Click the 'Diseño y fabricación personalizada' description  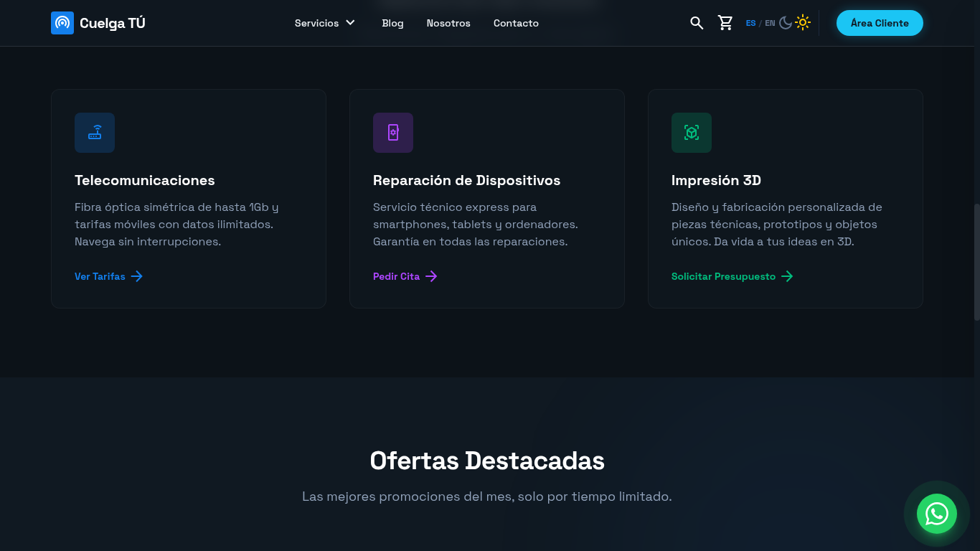[777, 225]
